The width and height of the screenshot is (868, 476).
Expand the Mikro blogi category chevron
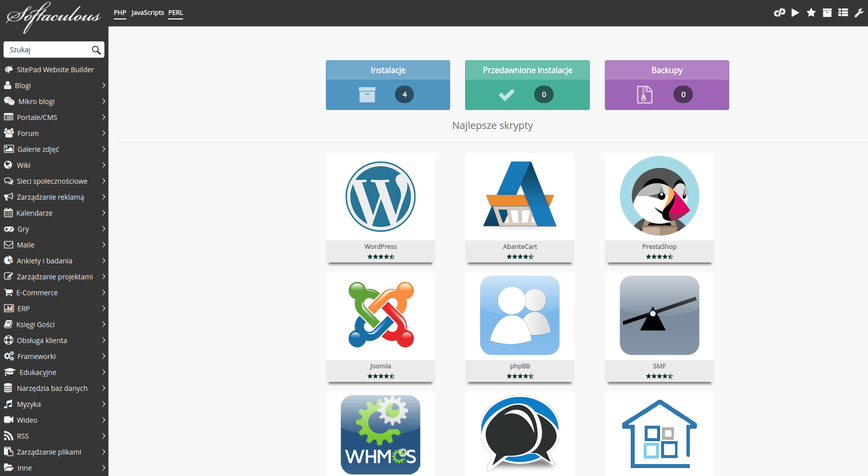[103, 101]
